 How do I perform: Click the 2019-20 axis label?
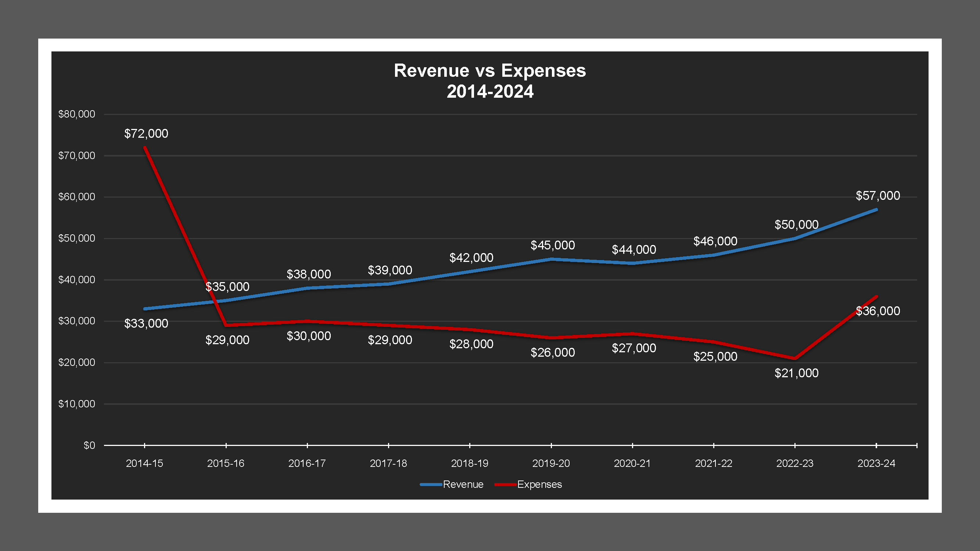click(551, 464)
